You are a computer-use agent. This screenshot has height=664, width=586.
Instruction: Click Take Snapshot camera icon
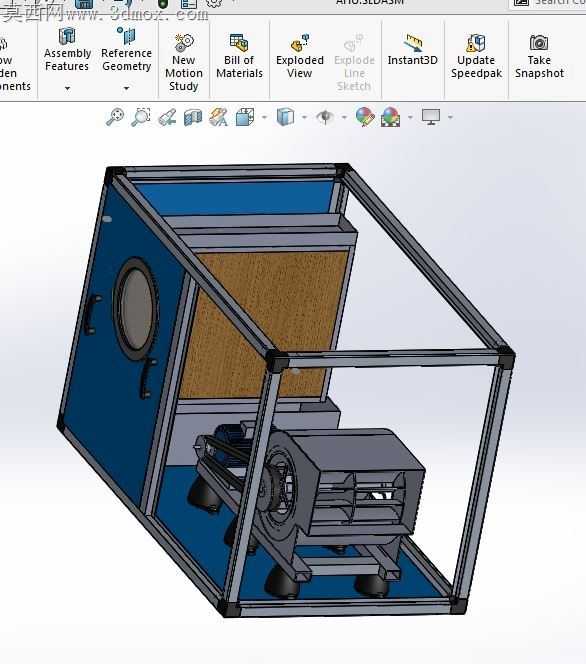tap(539, 42)
